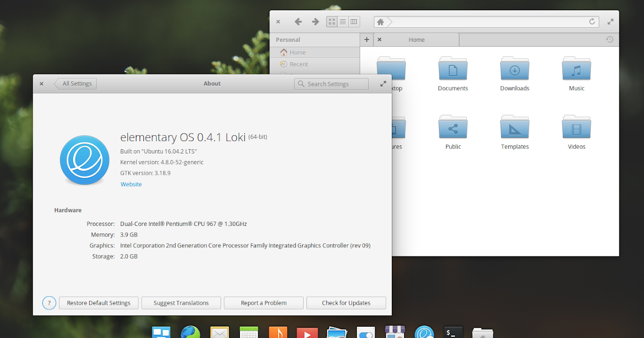Close the Home tab in Files
Image resolution: width=644 pixels, height=338 pixels.
point(379,40)
